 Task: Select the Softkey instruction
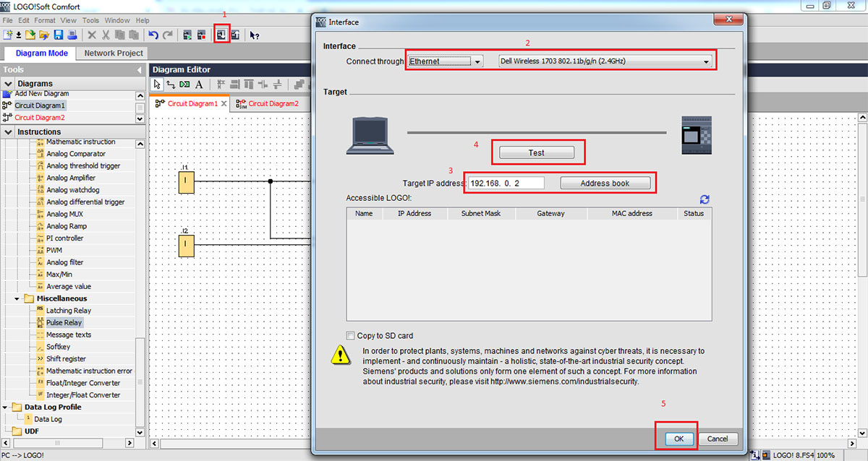tap(59, 347)
